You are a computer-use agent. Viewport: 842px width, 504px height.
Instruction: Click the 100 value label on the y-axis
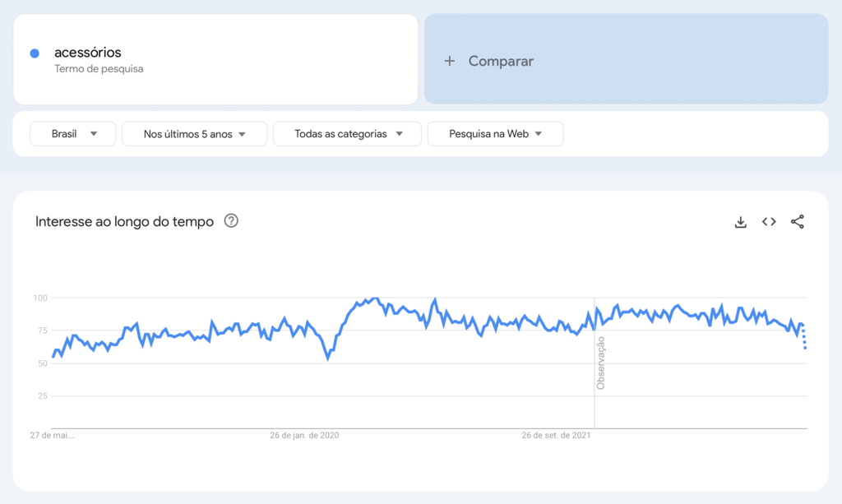pyautogui.click(x=43, y=298)
